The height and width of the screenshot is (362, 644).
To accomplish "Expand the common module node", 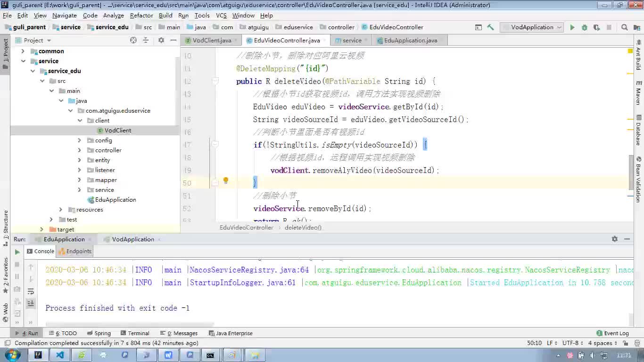I will [x=23, y=51].
